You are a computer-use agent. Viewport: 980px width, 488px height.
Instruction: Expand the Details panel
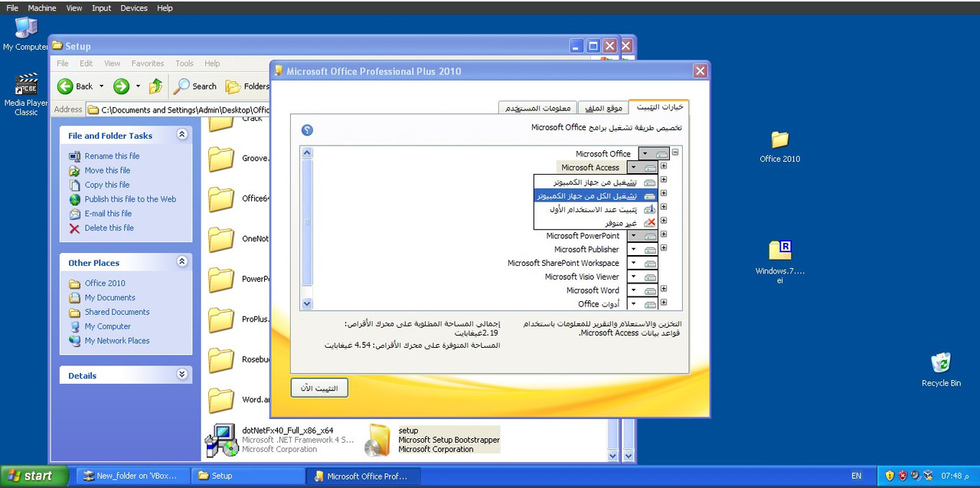182,375
